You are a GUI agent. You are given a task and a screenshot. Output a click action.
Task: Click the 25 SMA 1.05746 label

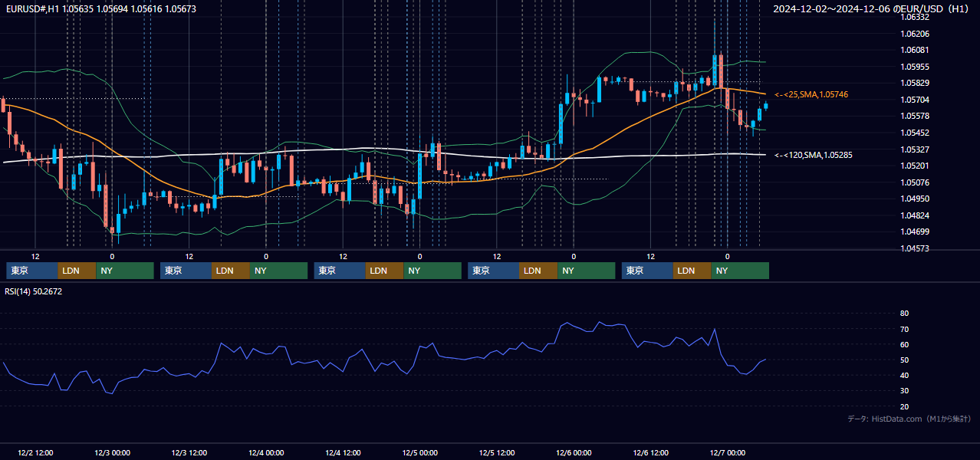[x=811, y=94]
